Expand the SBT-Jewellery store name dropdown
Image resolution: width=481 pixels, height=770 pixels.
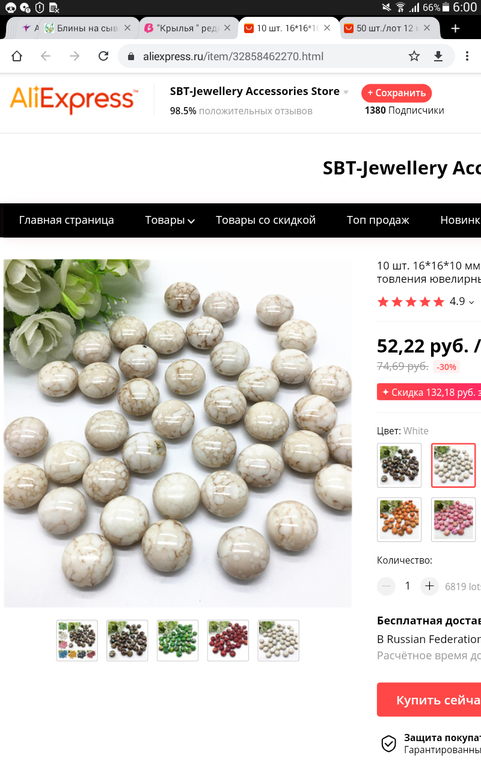tap(346, 92)
